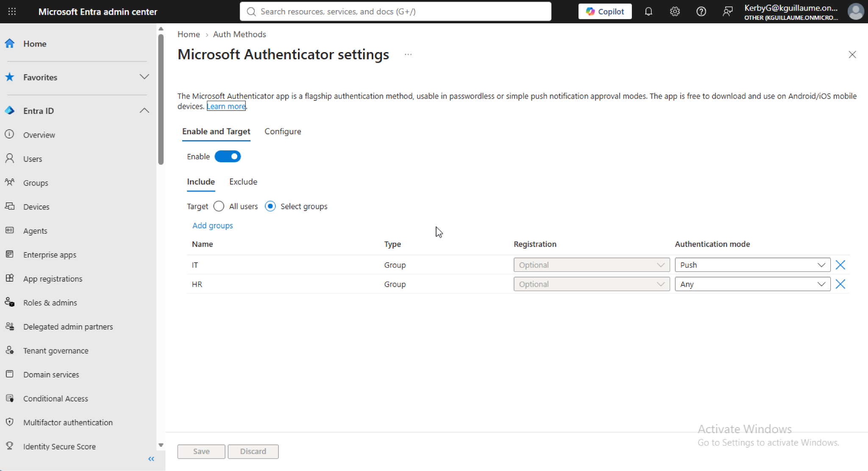
Task: Click the Delegated admin partners icon
Action: (x=10, y=326)
